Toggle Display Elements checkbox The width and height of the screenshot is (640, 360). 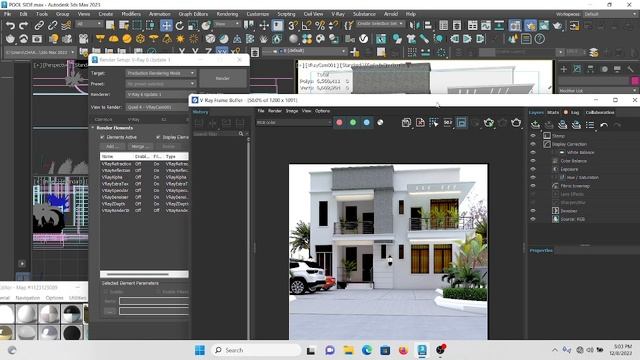tap(158, 137)
